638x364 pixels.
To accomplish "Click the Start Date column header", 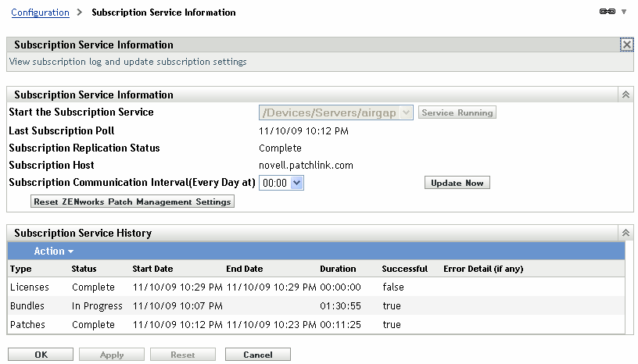I will 152,269.
